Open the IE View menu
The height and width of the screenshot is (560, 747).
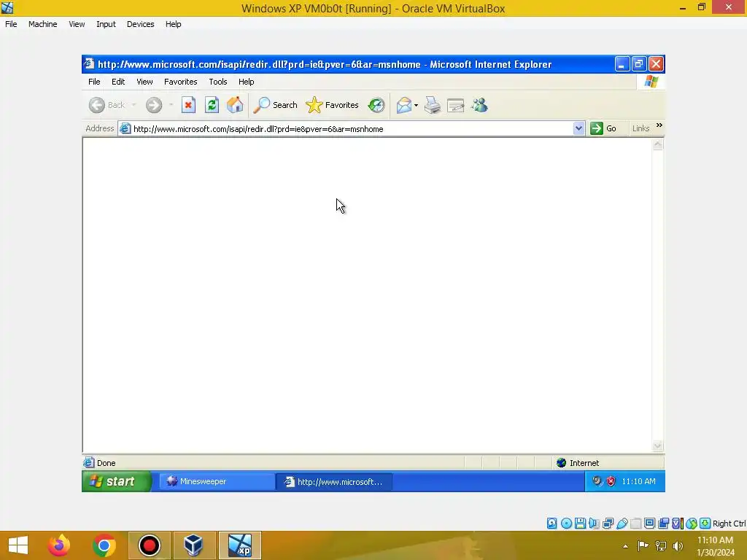coord(145,82)
